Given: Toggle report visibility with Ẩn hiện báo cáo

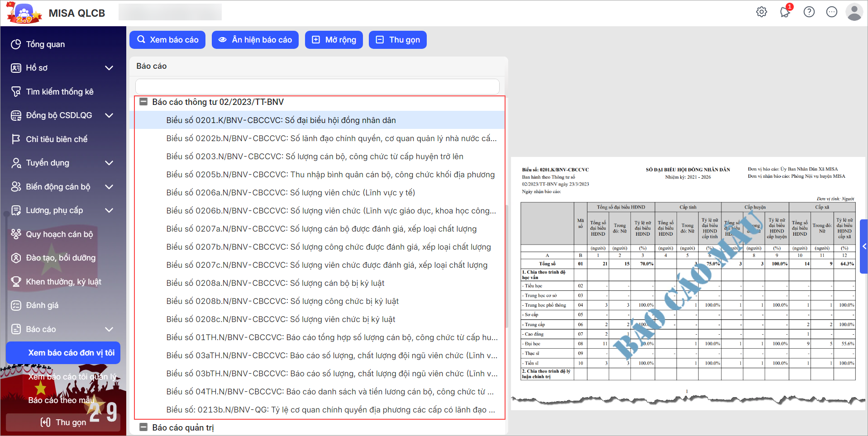Looking at the screenshot, I should [x=255, y=40].
